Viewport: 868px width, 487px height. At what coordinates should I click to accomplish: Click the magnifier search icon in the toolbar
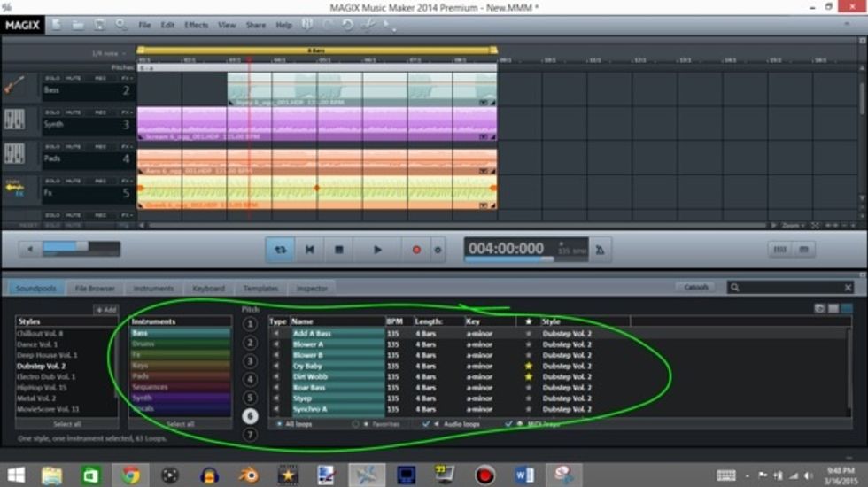(x=120, y=25)
